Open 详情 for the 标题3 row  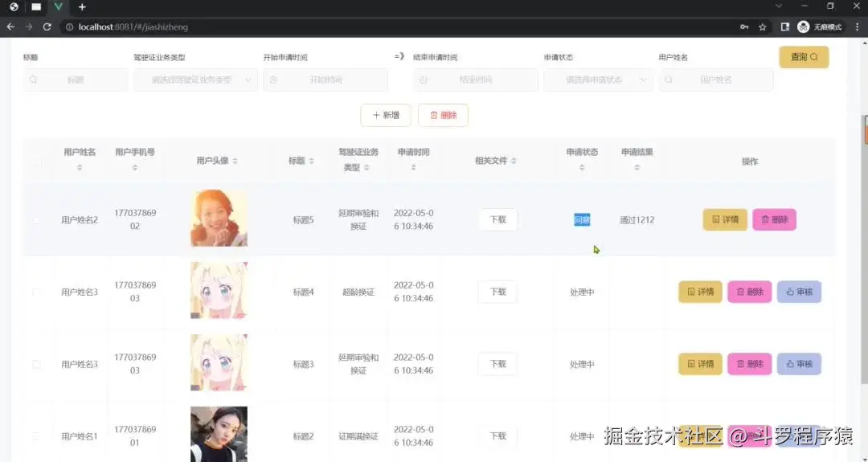(700, 364)
